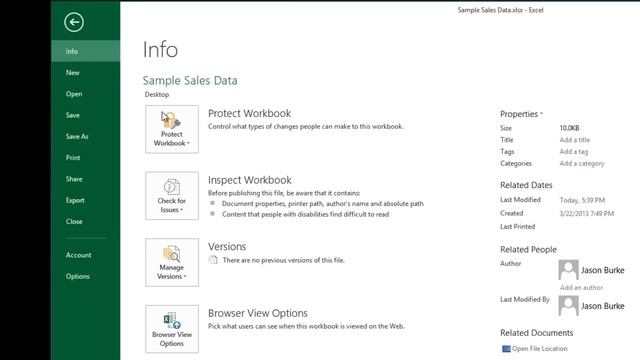640x360 pixels.
Task: Choose Save As in sidebar
Action: (86, 136)
